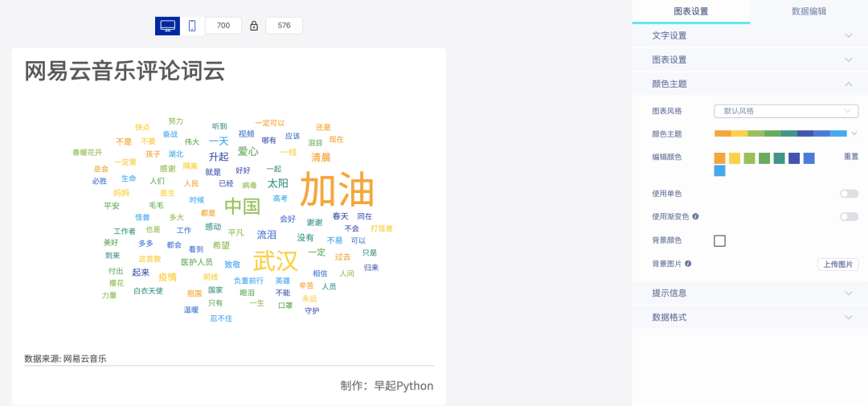Expand the 文字设置 section

click(750, 35)
